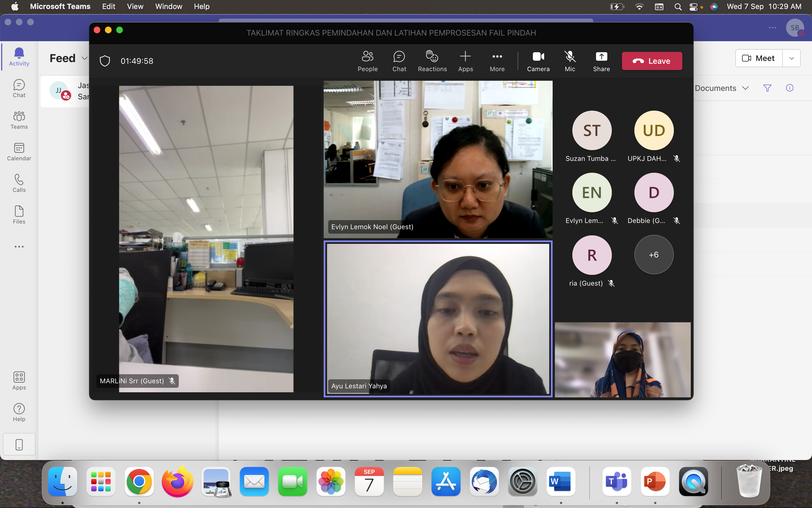Open Files in Teams sidebar

click(x=19, y=215)
